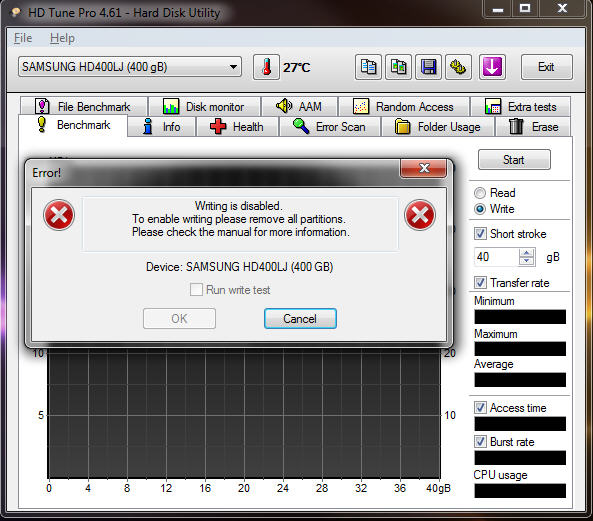Open the File menu
The width and height of the screenshot is (593, 521).
click(23, 38)
